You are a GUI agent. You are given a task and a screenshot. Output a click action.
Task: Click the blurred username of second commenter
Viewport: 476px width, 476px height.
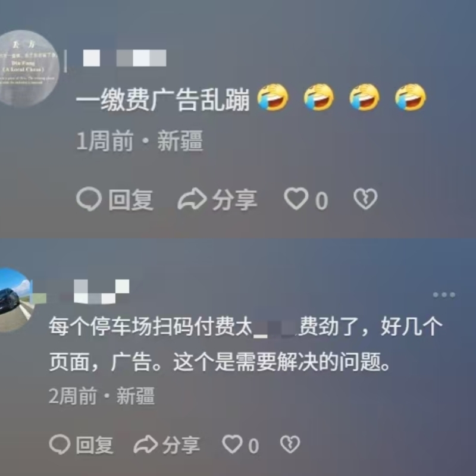pos(102,292)
